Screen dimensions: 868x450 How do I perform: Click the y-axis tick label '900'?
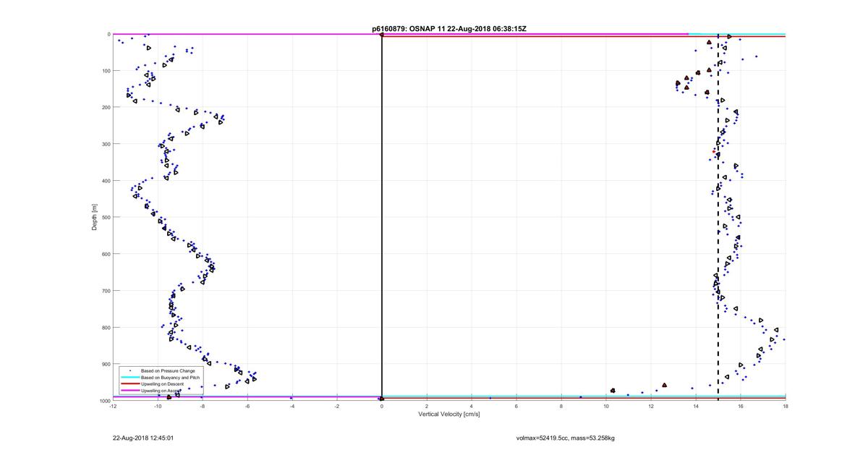point(105,364)
